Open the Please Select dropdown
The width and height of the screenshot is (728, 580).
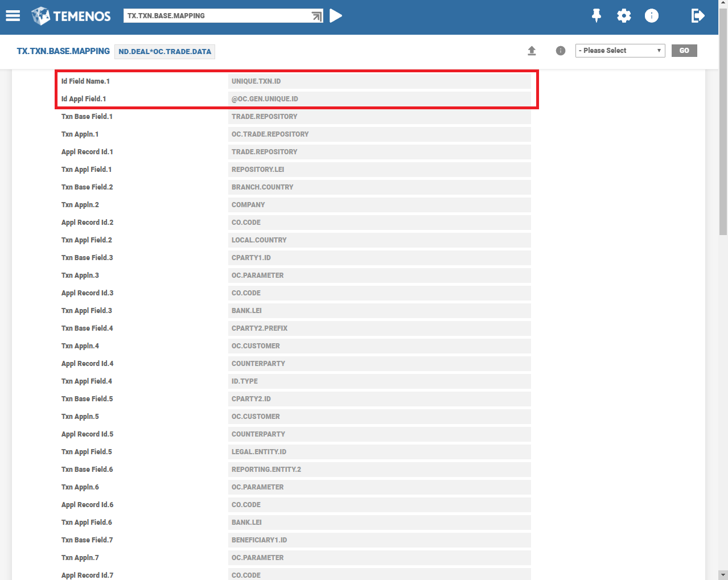tap(620, 51)
